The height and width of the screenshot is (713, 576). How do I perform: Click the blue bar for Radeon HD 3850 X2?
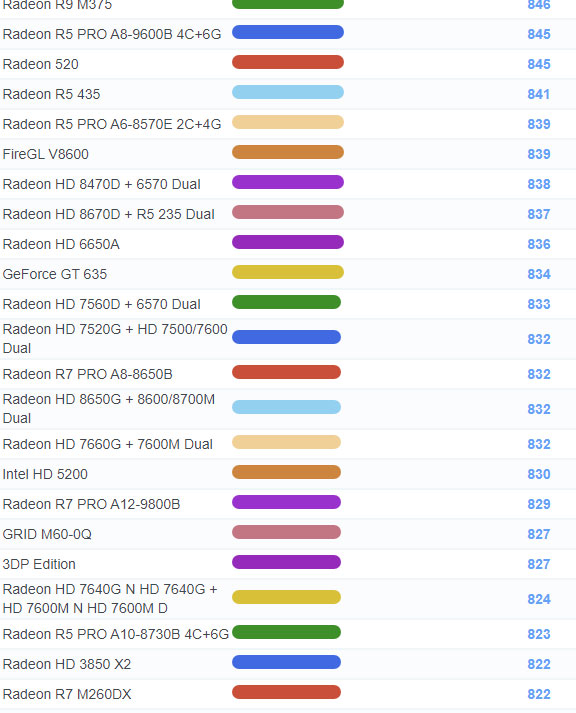pos(286,663)
